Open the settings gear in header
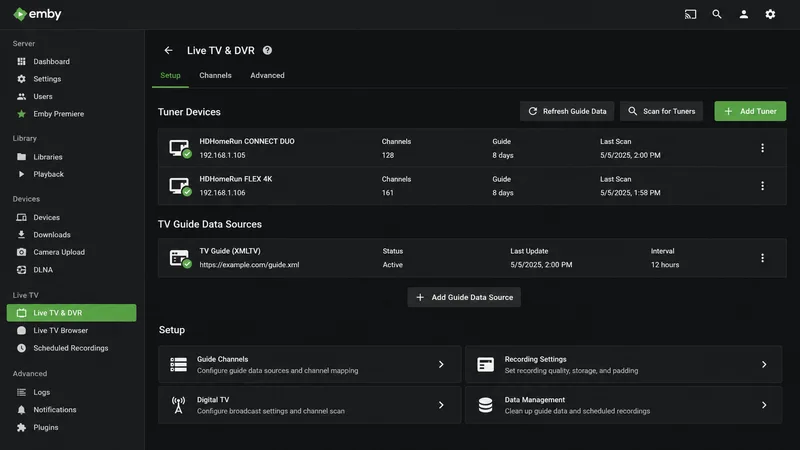 click(770, 14)
